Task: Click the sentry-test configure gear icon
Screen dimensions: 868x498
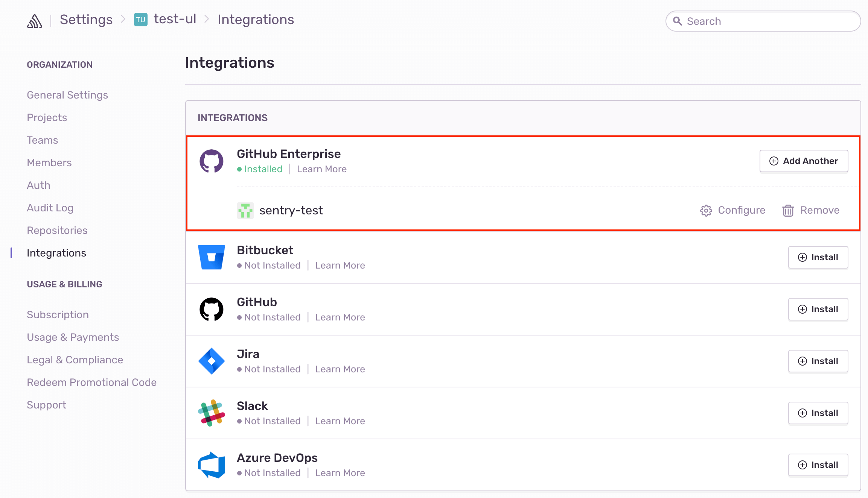Action: [706, 210]
